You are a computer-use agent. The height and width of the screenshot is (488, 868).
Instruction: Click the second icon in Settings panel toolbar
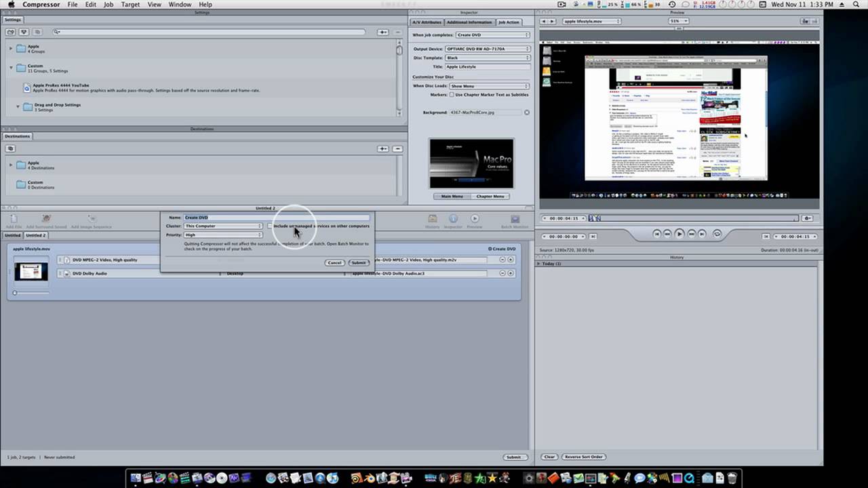(24, 32)
